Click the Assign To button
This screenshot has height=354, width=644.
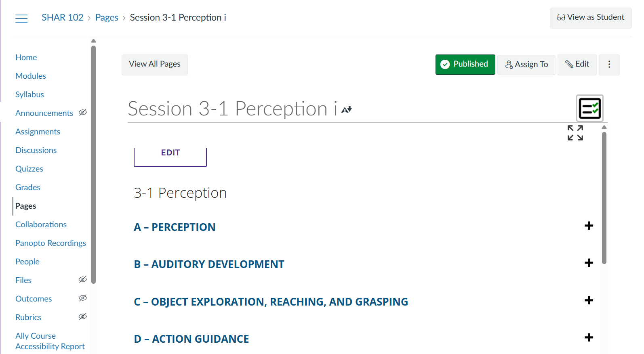pyautogui.click(x=526, y=65)
